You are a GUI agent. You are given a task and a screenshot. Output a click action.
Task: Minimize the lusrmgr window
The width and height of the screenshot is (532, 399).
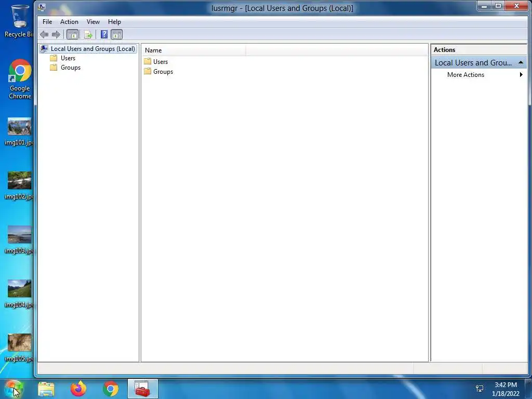click(x=484, y=6)
